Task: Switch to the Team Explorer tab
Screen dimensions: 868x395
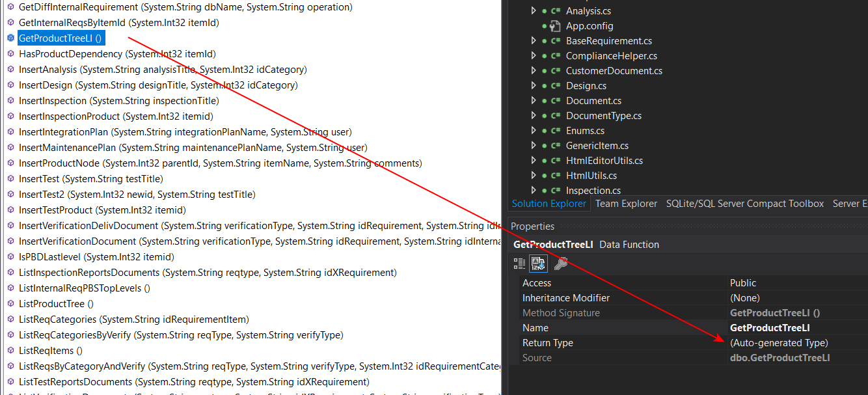Action: coord(626,203)
